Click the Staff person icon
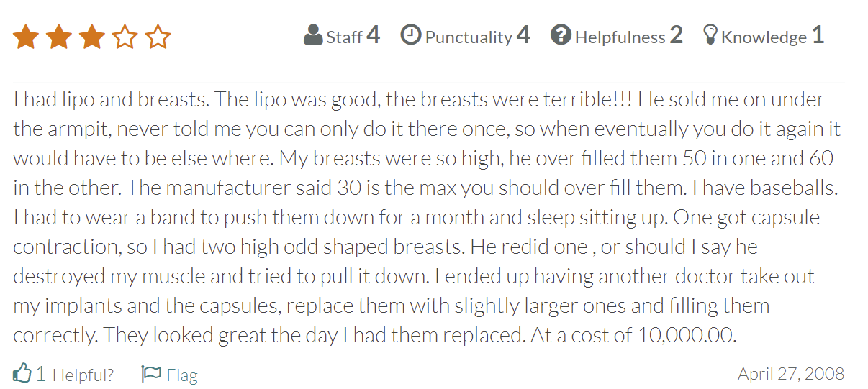This screenshot has height=389, width=868. [x=313, y=35]
